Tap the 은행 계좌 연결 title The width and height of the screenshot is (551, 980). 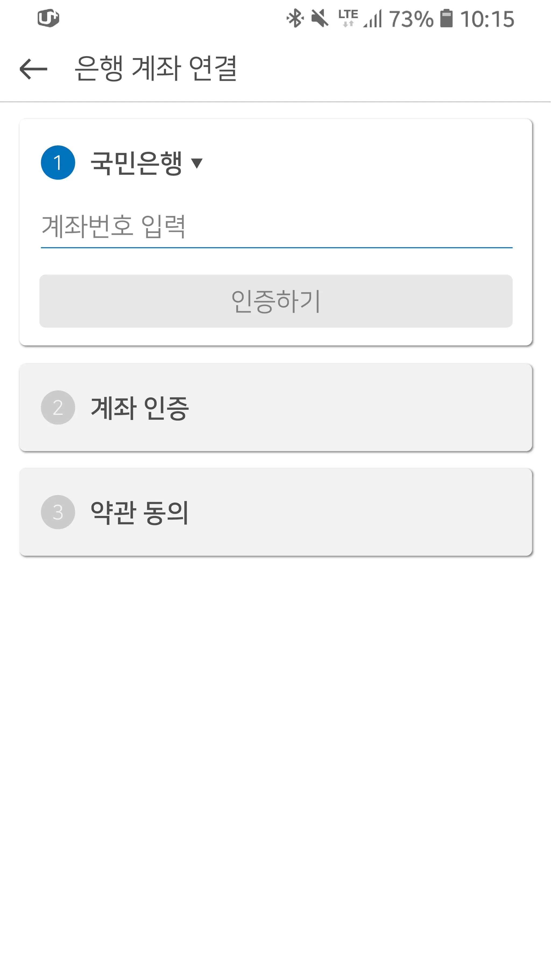pyautogui.click(x=156, y=69)
